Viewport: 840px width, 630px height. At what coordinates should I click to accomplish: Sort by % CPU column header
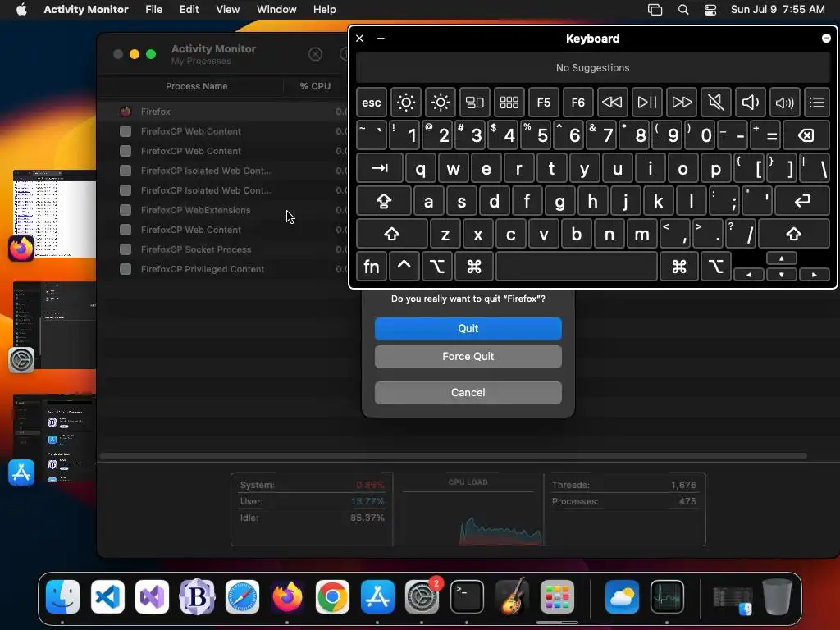point(315,85)
